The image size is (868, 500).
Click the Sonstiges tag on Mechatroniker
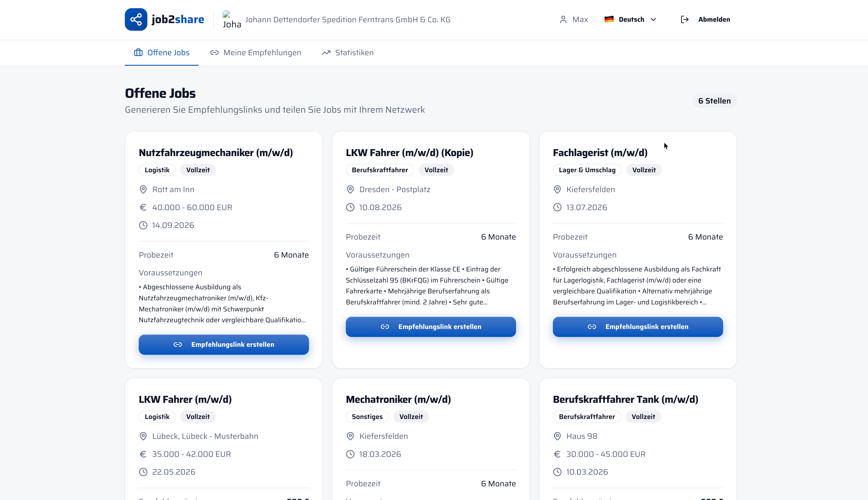(367, 417)
